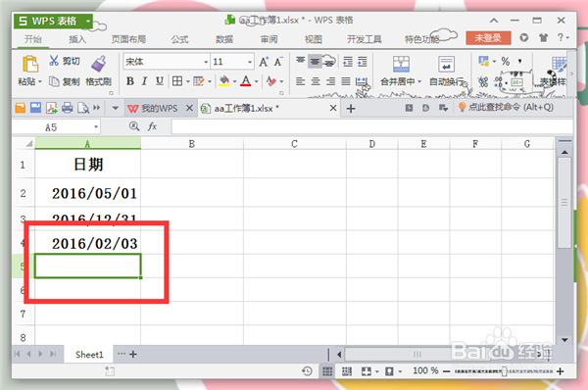The height and width of the screenshot is (390, 588).
Task: Center text horizontally
Action: 316,81
